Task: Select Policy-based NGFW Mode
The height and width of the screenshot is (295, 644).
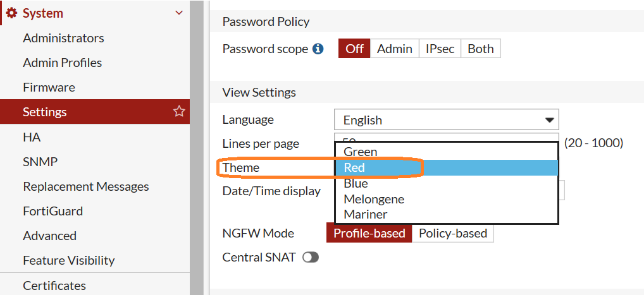Action: pos(453,233)
